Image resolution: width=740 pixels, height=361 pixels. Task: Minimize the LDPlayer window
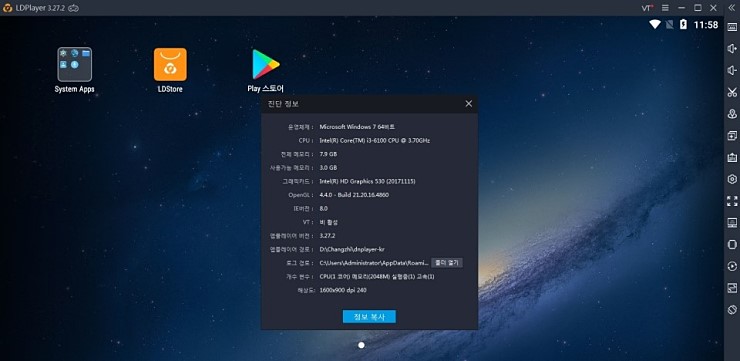click(x=681, y=8)
